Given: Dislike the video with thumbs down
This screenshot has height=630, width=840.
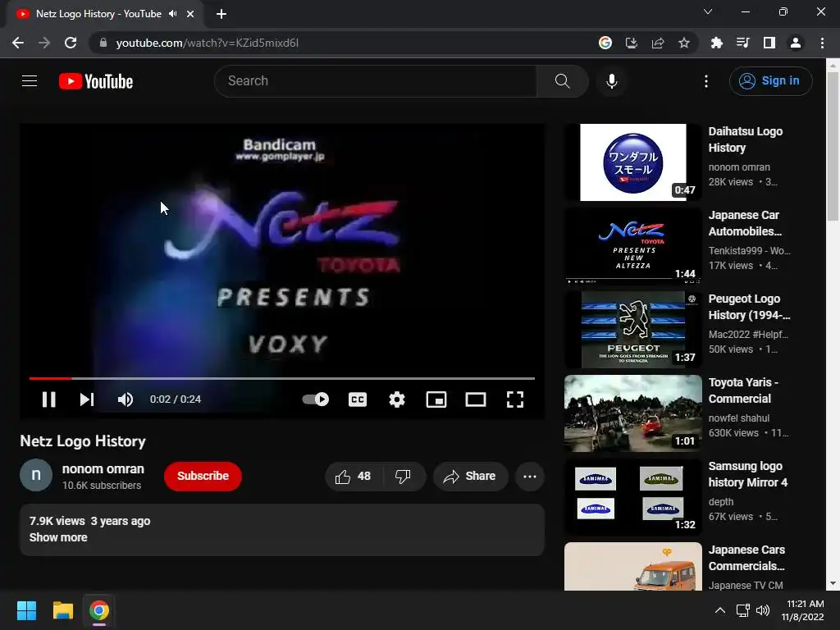Looking at the screenshot, I should pyautogui.click(x=403, y=477).
